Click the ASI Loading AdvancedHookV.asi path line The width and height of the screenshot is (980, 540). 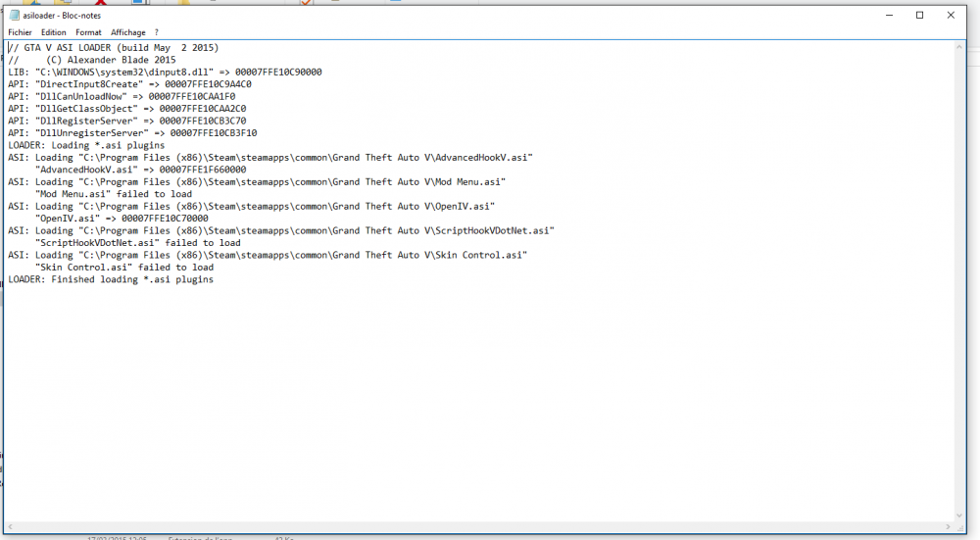point(270,158)
